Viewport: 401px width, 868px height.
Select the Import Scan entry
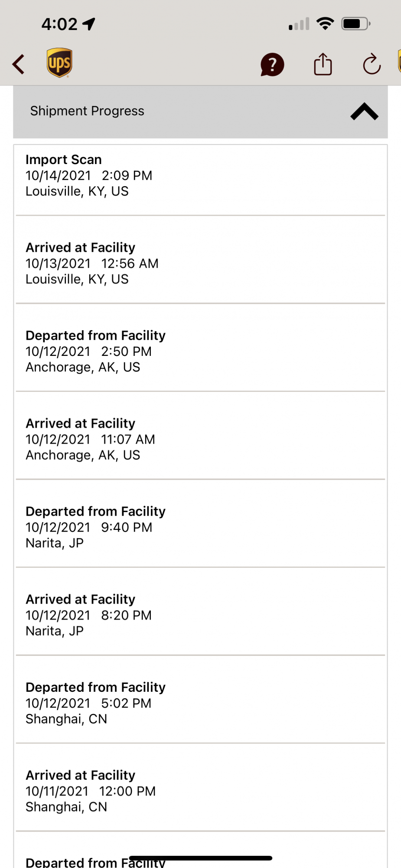(x=200, y=176)
